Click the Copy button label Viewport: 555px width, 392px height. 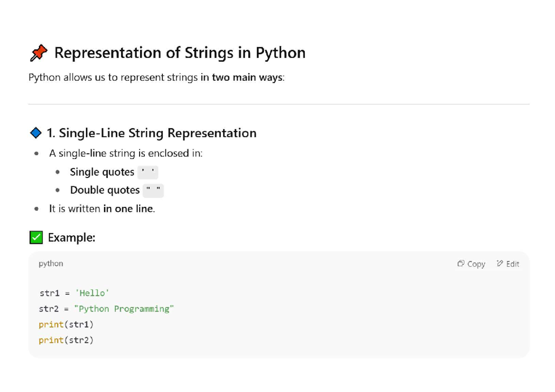coord(476,263)
